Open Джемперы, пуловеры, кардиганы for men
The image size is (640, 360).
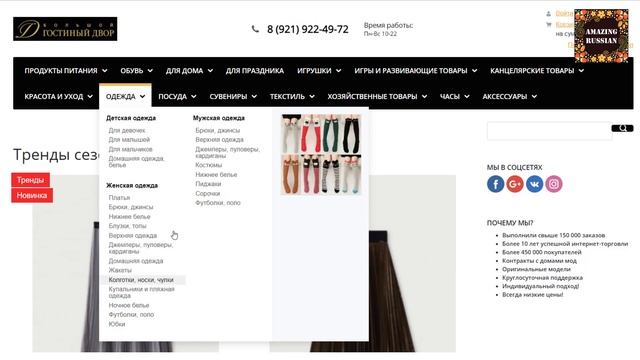227,152
